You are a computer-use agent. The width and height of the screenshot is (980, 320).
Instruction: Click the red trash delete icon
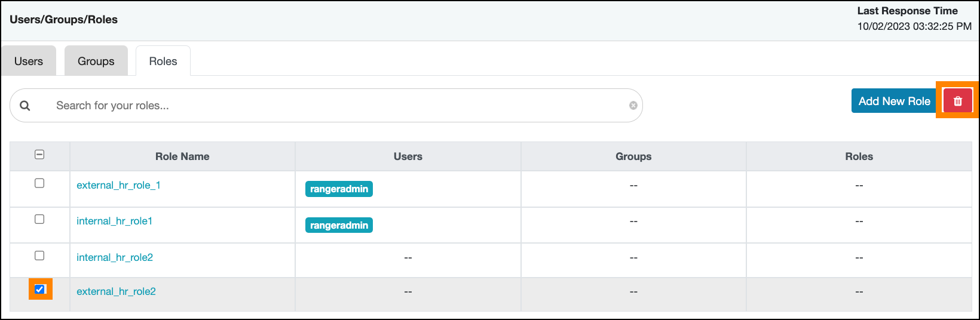(957, 101)
